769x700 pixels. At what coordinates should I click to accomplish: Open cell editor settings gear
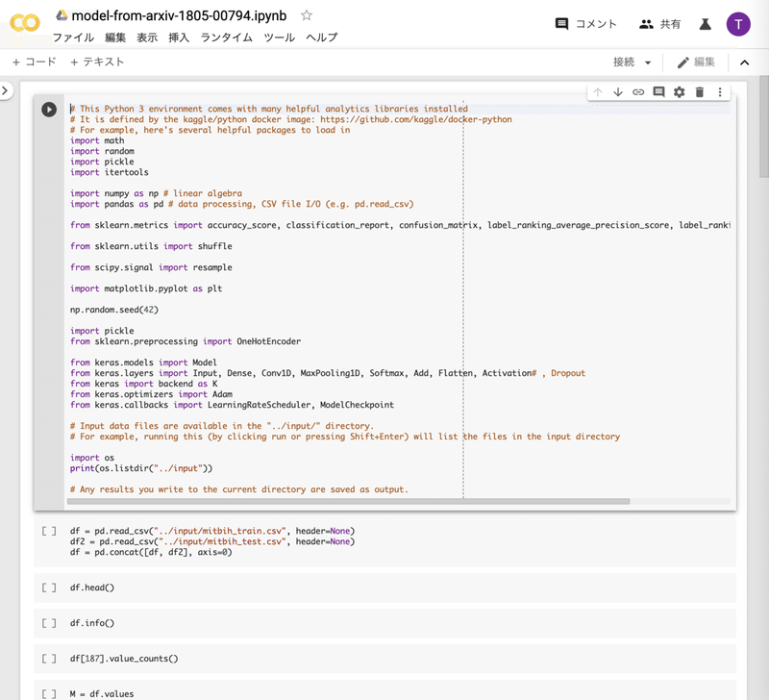(x=679, y=91)
